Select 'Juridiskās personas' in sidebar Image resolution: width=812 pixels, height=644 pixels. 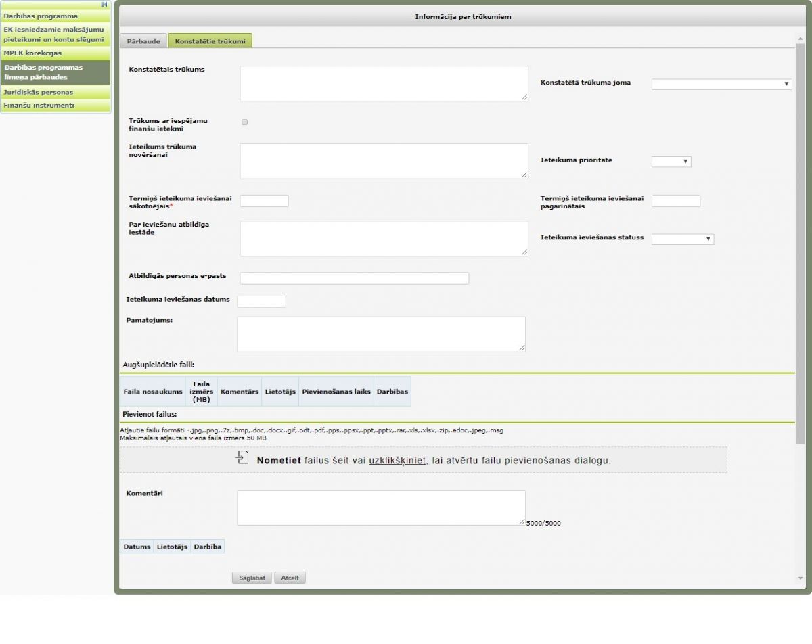click(39, 92)
